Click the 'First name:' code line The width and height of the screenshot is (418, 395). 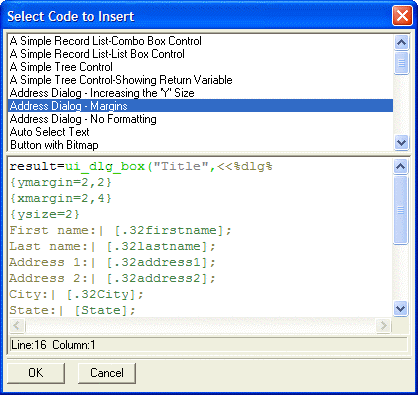pyautogui.click(x=120, y=230)
